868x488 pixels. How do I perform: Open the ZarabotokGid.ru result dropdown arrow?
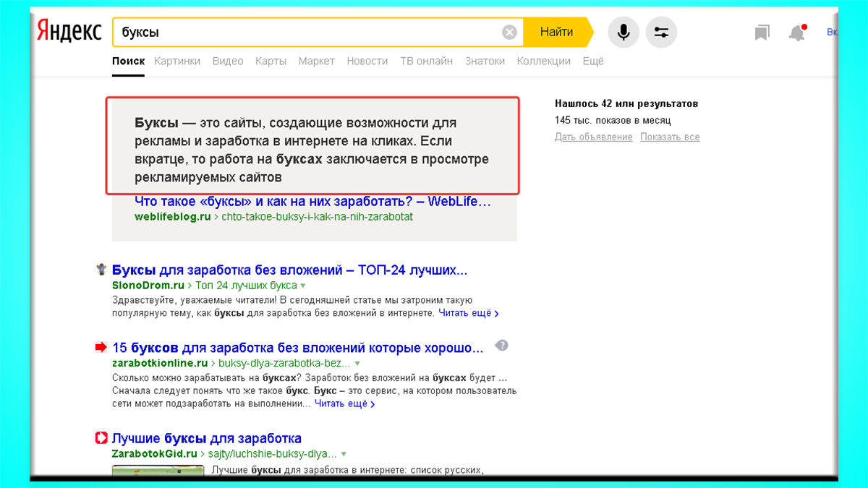click(344, 455)
